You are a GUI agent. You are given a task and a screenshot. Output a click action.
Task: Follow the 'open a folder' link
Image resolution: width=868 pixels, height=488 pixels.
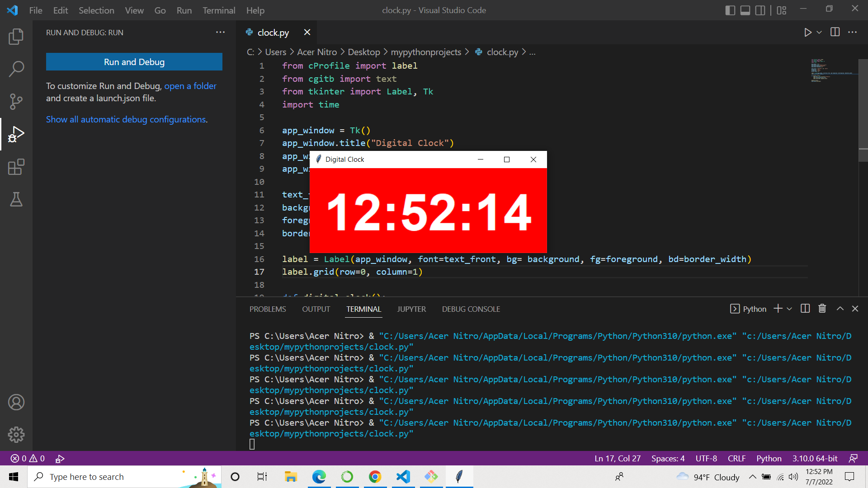(190, 86)
